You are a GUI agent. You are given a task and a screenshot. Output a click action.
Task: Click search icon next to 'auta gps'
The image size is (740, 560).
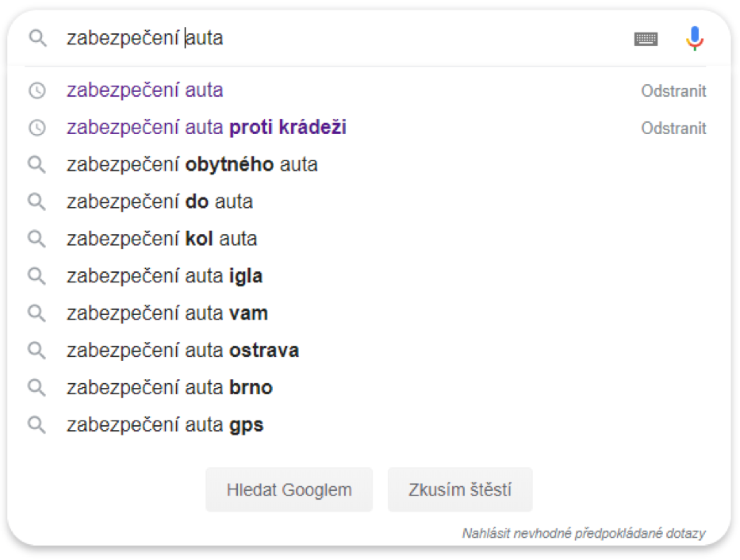tap(36, 425)
